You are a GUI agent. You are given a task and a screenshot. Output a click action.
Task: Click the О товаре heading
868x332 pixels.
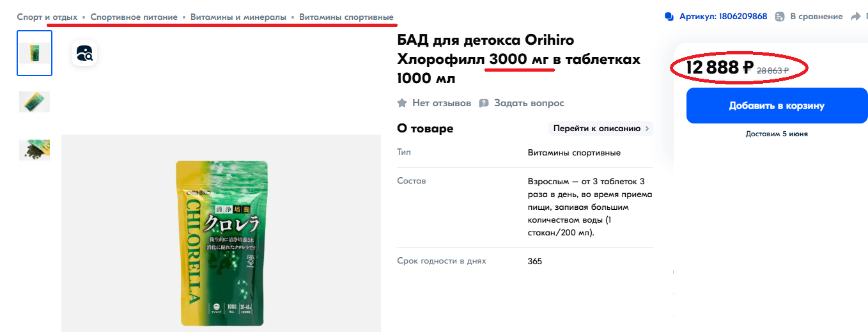tap(425, 129)
